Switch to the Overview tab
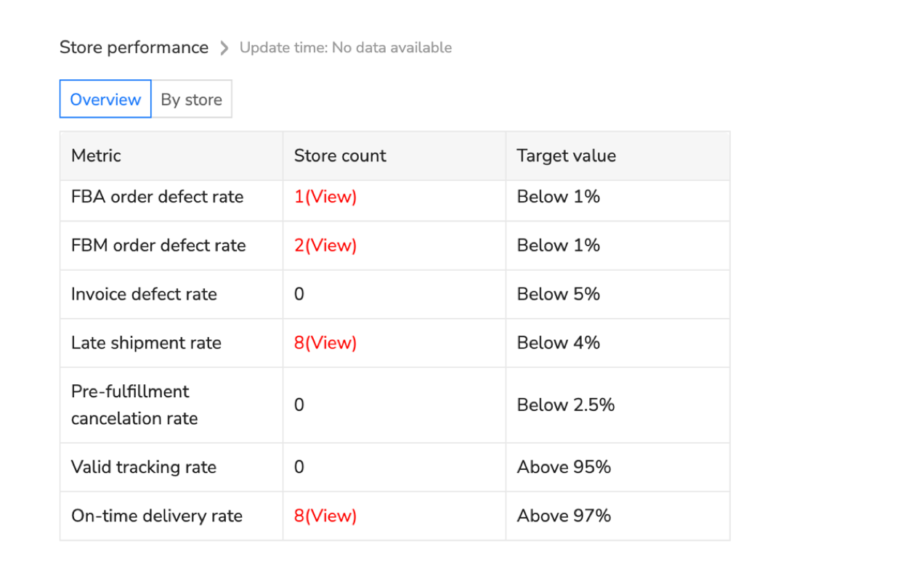 click(105, 99)
